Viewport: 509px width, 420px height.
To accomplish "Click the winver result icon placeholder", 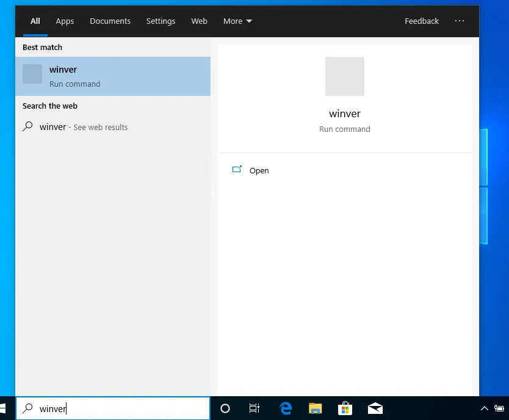I will (x=32, y=74).
